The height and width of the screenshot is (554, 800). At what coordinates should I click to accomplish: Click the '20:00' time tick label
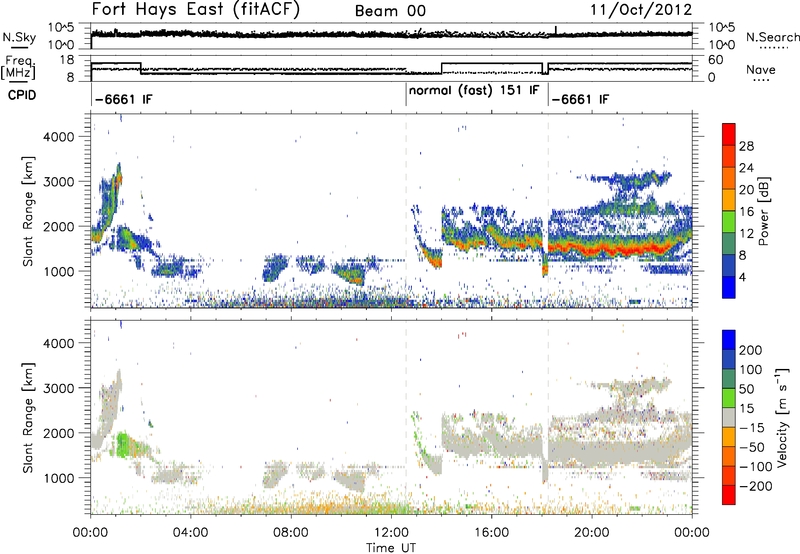click(591, 533)
